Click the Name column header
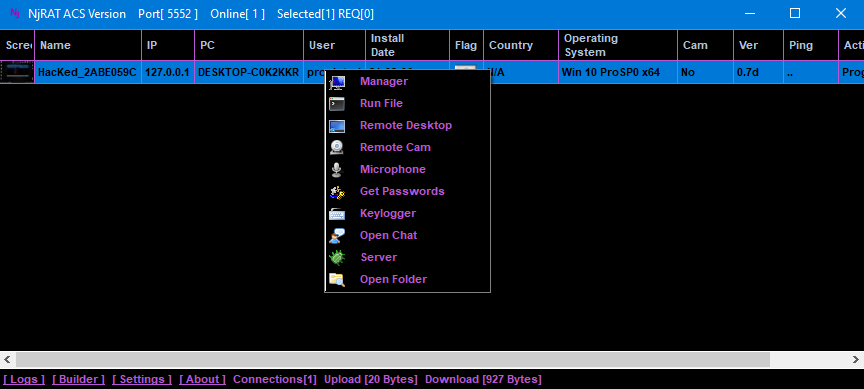Viewport: 864px width, 389px height. (x=88, y=45)
